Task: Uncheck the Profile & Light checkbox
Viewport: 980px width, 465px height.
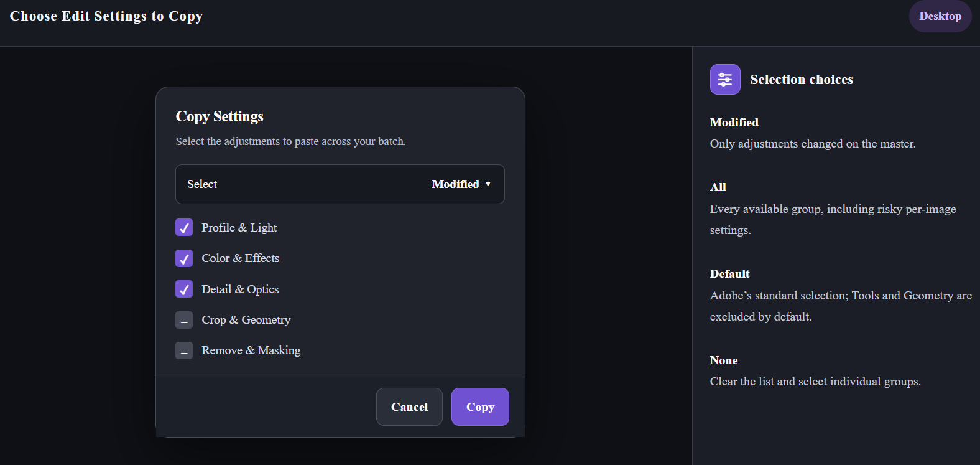Action: [x=184, y=228]
